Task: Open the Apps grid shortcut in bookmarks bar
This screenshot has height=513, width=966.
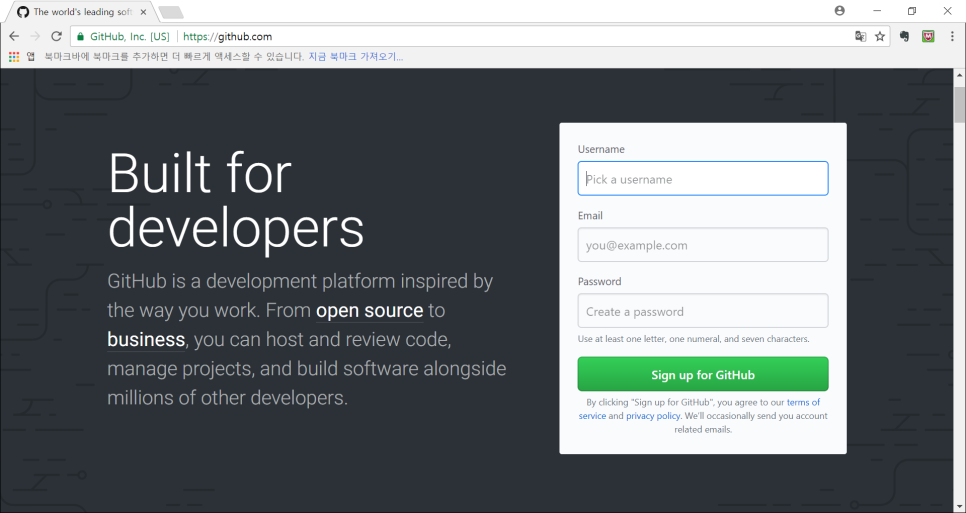Action: [14, 57]
